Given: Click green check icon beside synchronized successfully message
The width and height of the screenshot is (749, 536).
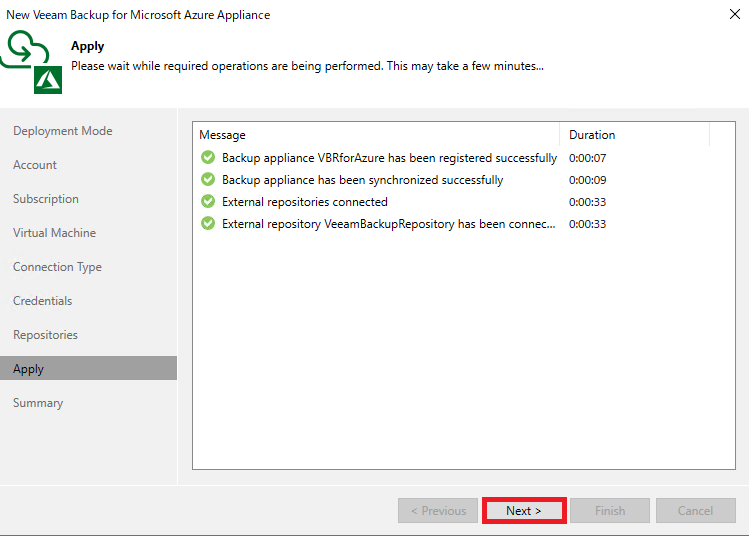Looking at the screenshot, I should click(x=208, y=179).
